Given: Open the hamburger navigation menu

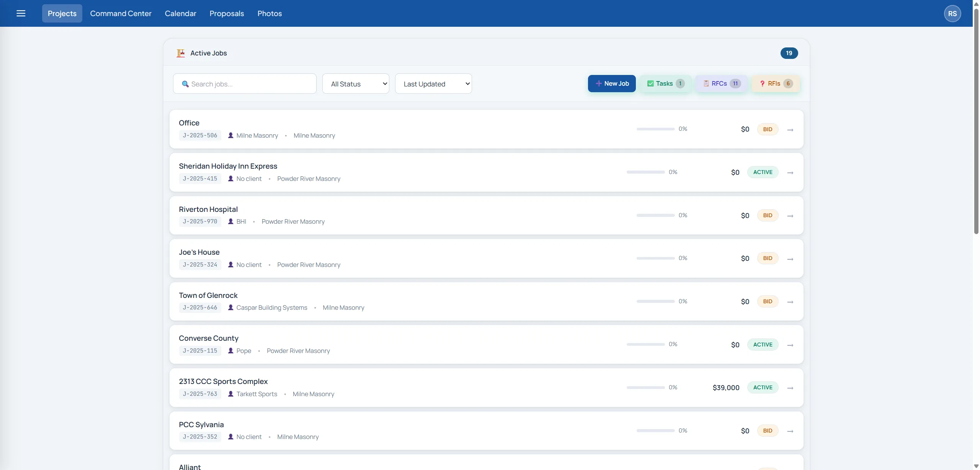Looking at the screenshot, I should 21,13.
